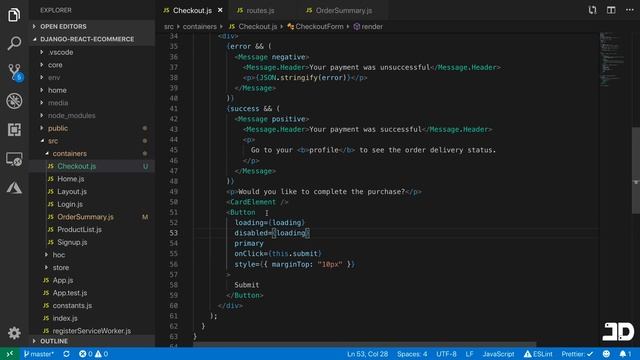Open constants.js from the file tree
Image resolution: width=640 pixels, height=360 pixels.
[72, 305]
